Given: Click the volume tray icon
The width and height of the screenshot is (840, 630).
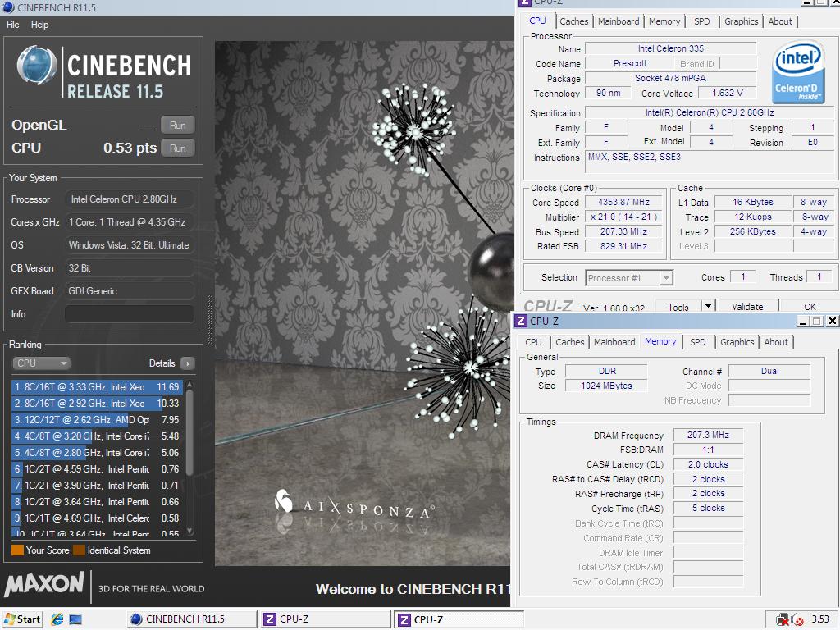Looking at the screenshot, I should pos(797,620).
